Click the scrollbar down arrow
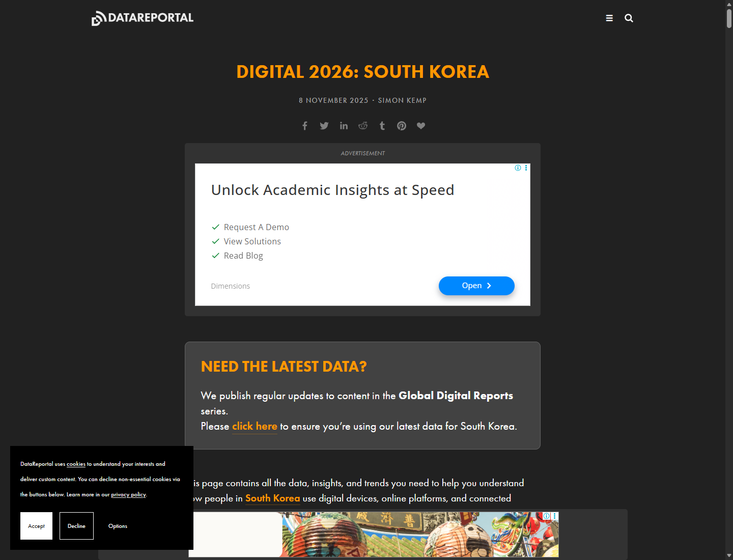Screen dimensions: 733x560 pos(729,555)
